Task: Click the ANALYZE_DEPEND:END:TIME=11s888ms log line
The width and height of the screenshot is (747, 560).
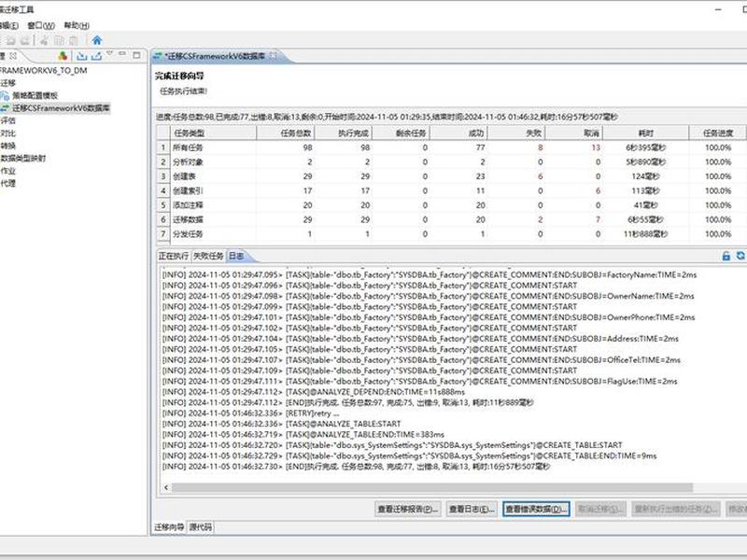Action: tap(314, 392)
